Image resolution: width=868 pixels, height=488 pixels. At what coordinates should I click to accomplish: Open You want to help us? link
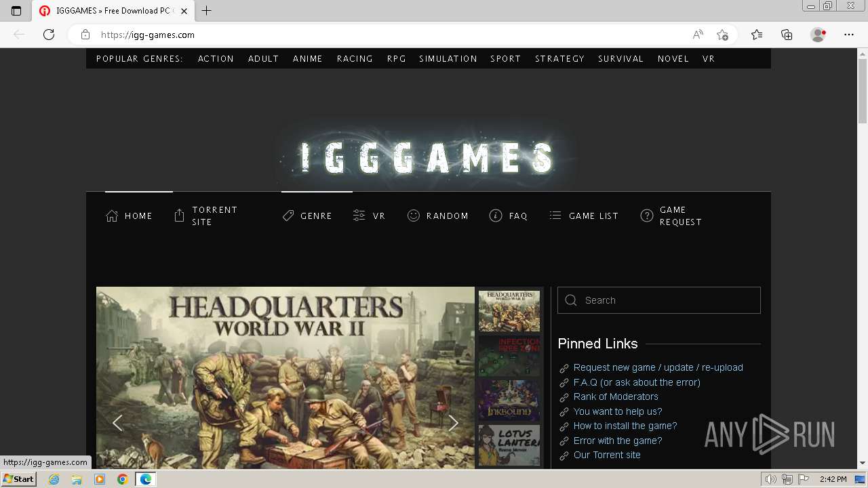pyautogui.click(x=618, y=411)
